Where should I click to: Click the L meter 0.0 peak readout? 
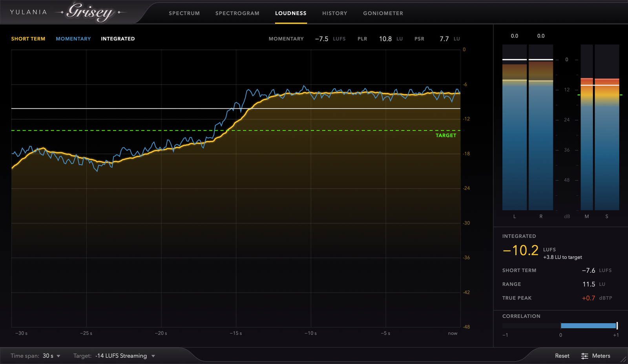[515, 36]
